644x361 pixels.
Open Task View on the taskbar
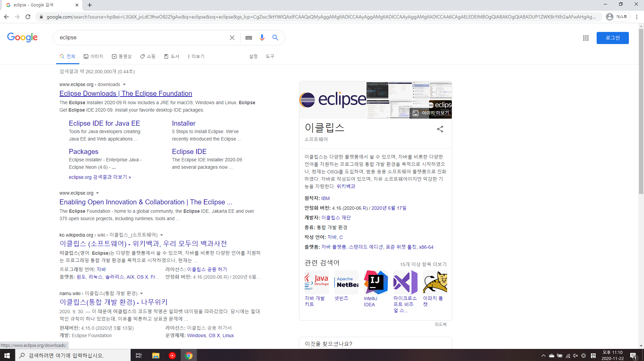[x=138, y=355]
